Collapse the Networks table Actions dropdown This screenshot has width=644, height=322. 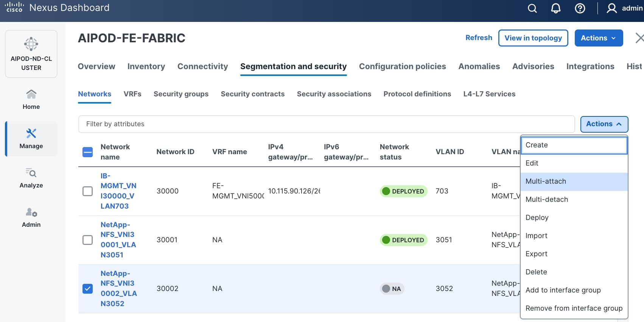pyautogui.click(x=604, y=124)
